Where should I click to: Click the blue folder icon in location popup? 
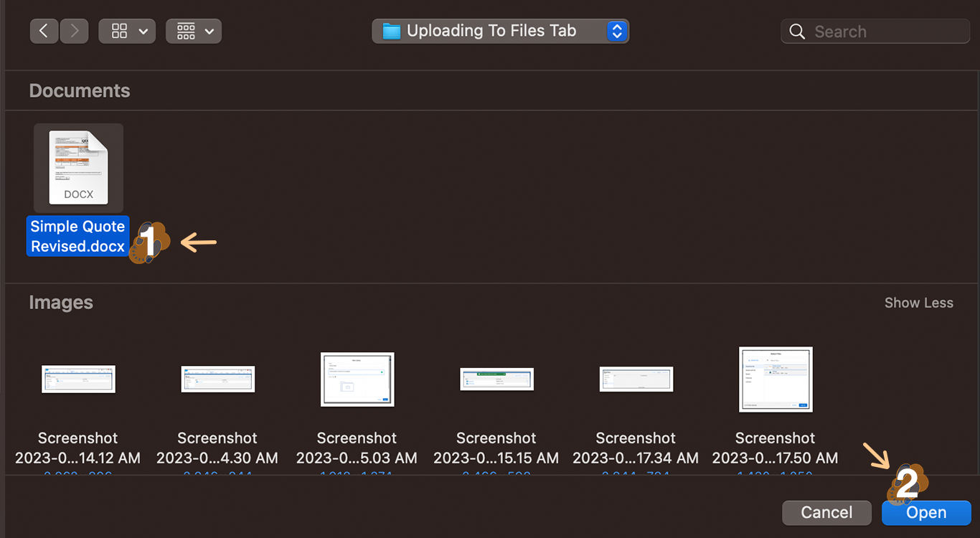click(391, 31)
